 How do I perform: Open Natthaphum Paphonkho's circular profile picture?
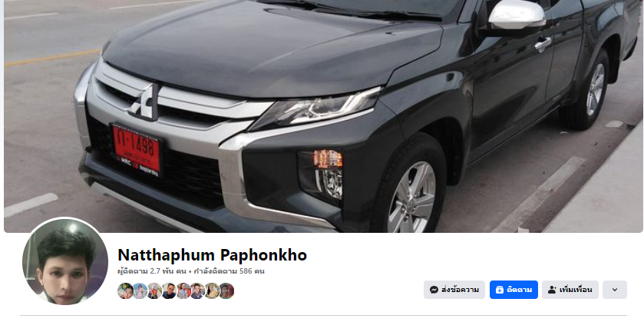pos(65,262)
